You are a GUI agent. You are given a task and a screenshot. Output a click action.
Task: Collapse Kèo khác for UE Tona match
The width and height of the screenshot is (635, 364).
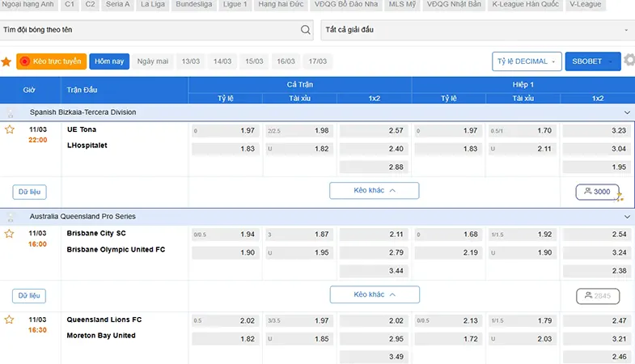coord(375,191)
